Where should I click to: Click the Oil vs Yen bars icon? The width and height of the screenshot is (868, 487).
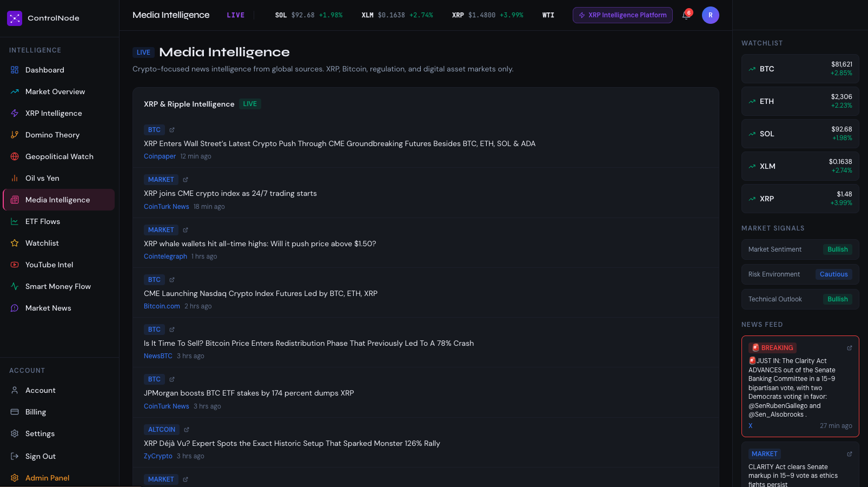[15, 178]
